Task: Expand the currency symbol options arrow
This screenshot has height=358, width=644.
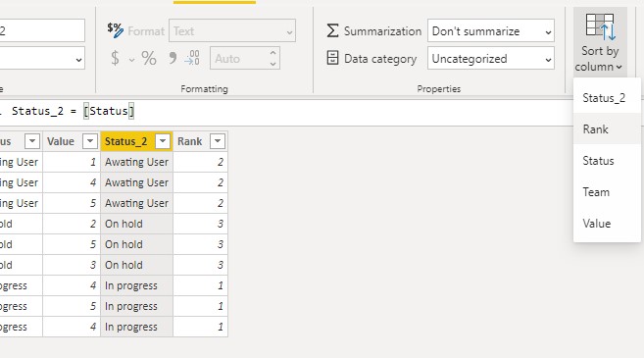Action: coord(131,60)
